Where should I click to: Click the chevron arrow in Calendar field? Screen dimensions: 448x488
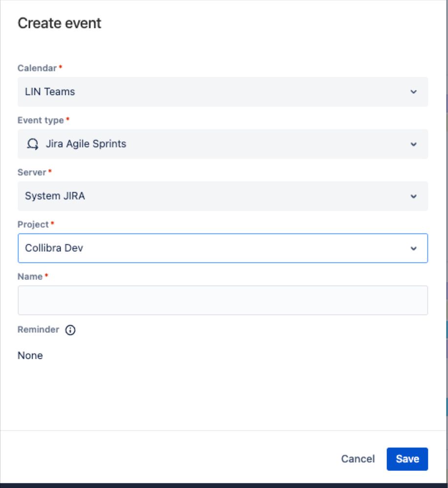pos(413,92)
